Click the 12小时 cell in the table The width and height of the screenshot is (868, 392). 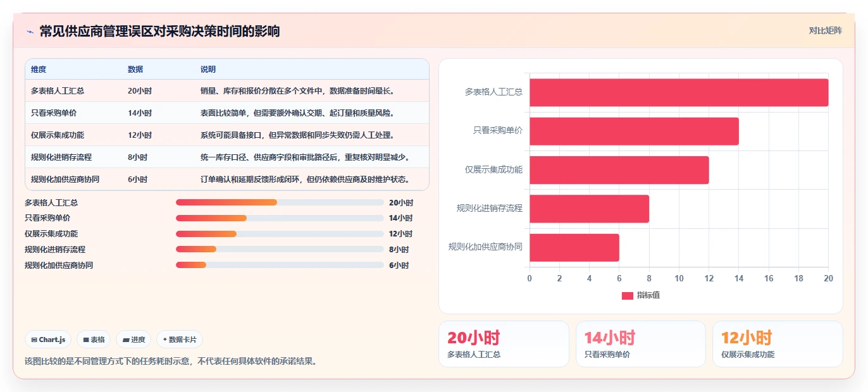[140, 135]
